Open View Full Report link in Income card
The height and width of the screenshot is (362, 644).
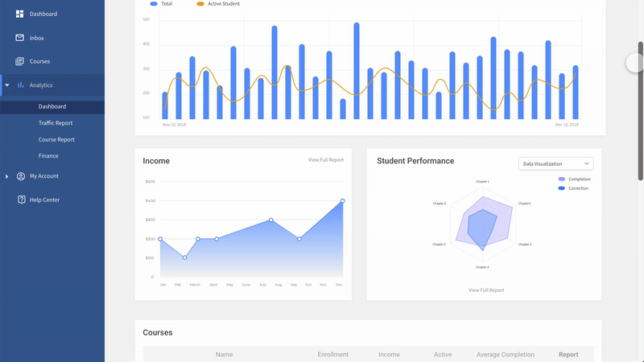[326, 160]
